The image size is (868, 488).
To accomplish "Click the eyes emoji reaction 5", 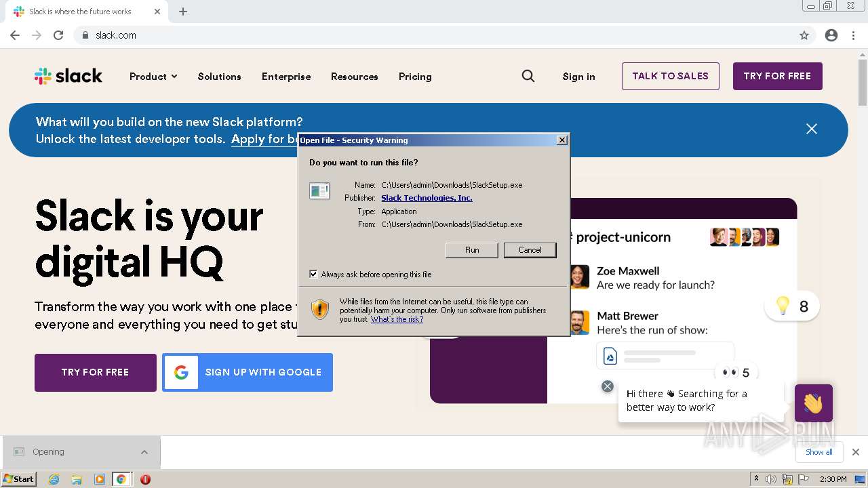I will [736, 373].
